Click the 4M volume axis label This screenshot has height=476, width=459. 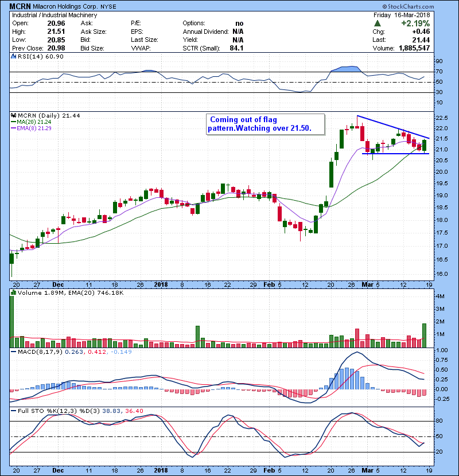440,296
